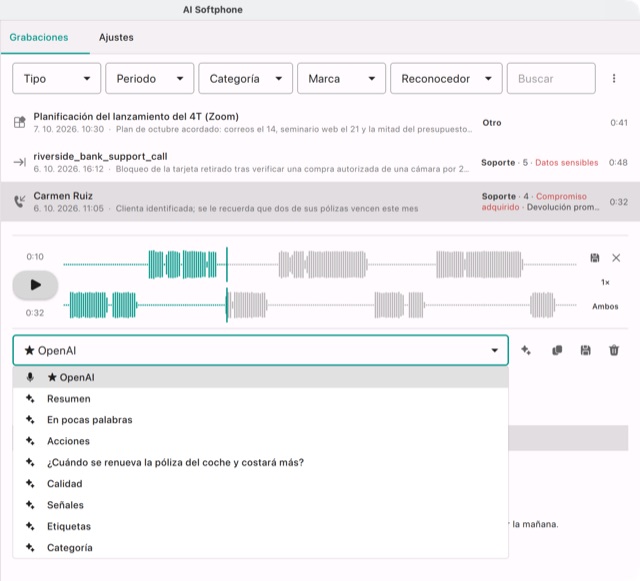The image size is (640, 581).
Task: Play the Carmen Ruiz recording
Action: point(36,285)
